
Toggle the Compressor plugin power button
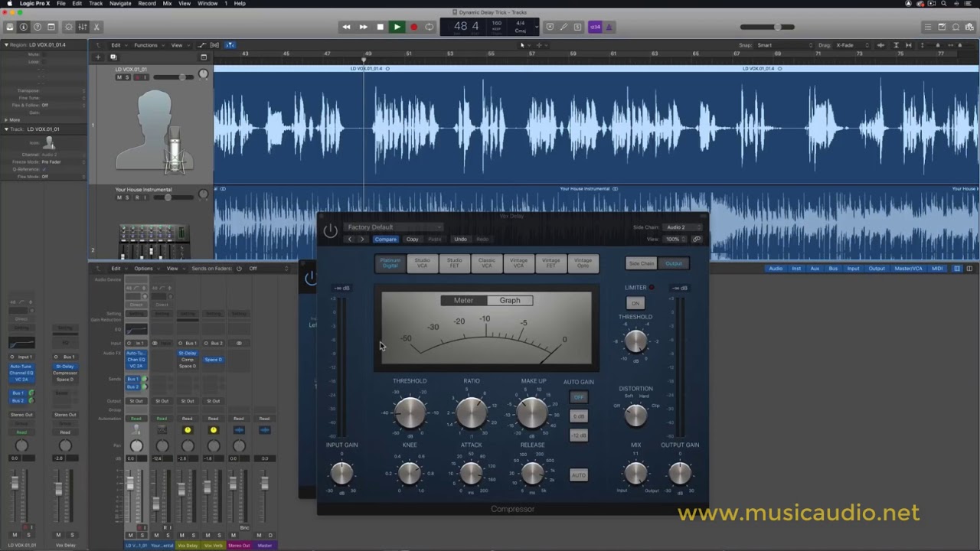pyautogui.click(x=330, y=230)
